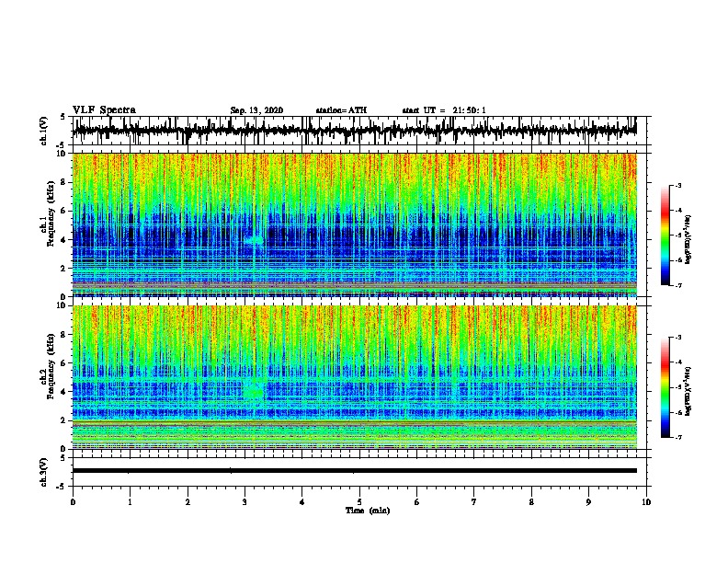
Task: Click the log(PSD) label beside ch.2 colorbar
Action: [x=688, y=391]
